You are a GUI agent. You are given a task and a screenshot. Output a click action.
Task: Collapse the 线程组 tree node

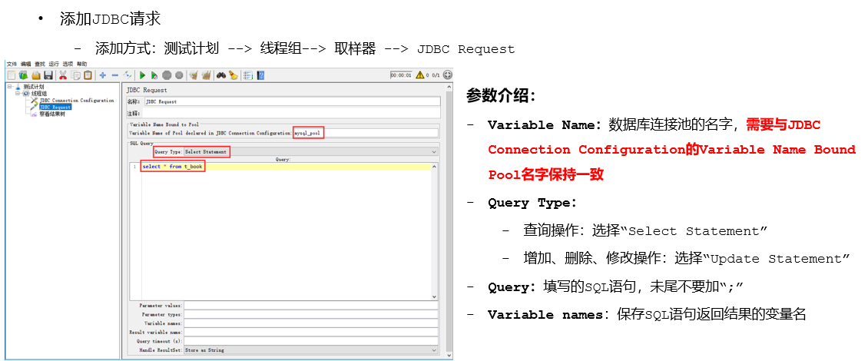click(18, 94)
